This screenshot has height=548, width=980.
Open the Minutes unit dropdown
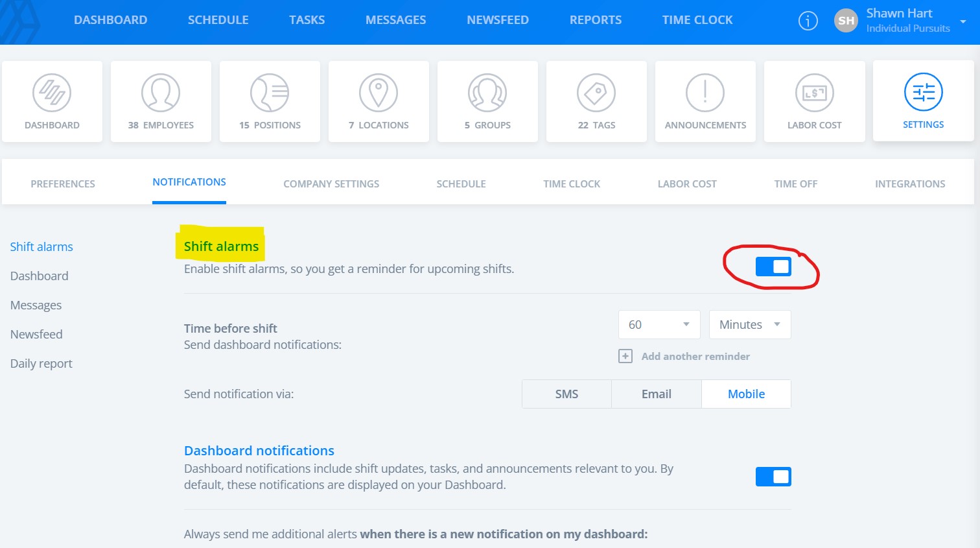click(x=750, y=324)
